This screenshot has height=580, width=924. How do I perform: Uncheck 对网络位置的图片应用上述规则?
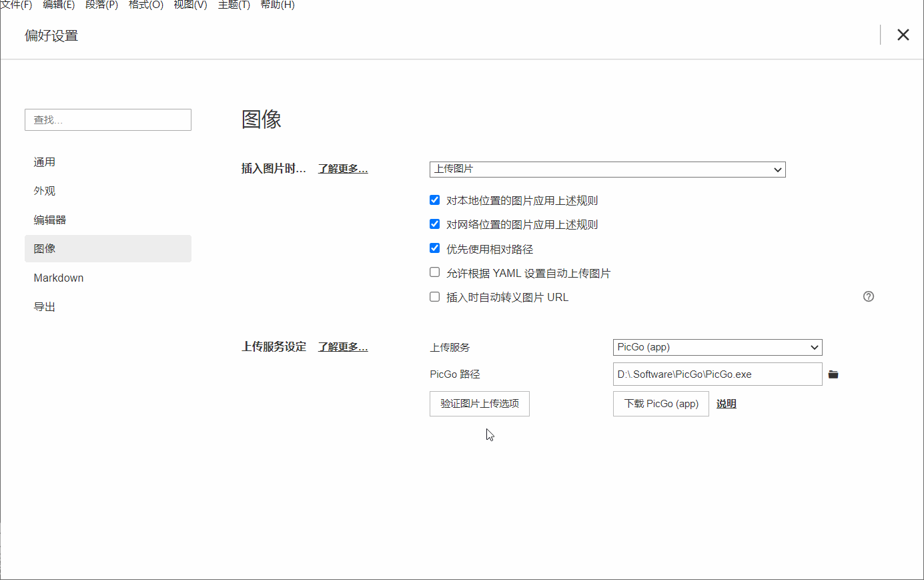click(434, 224)
